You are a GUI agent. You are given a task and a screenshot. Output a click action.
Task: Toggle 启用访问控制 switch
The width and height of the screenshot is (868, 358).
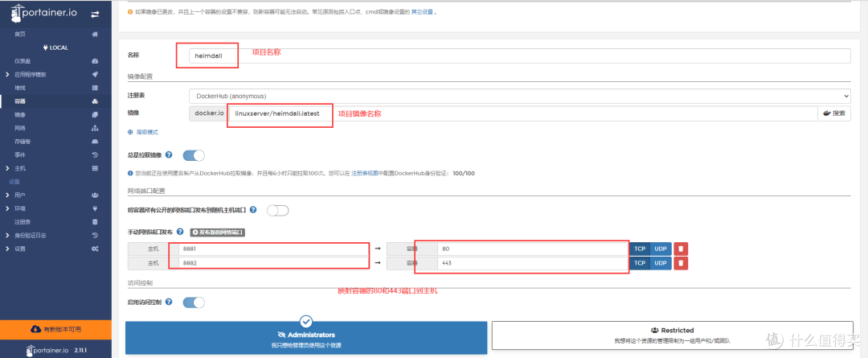[x=194, y=302]
